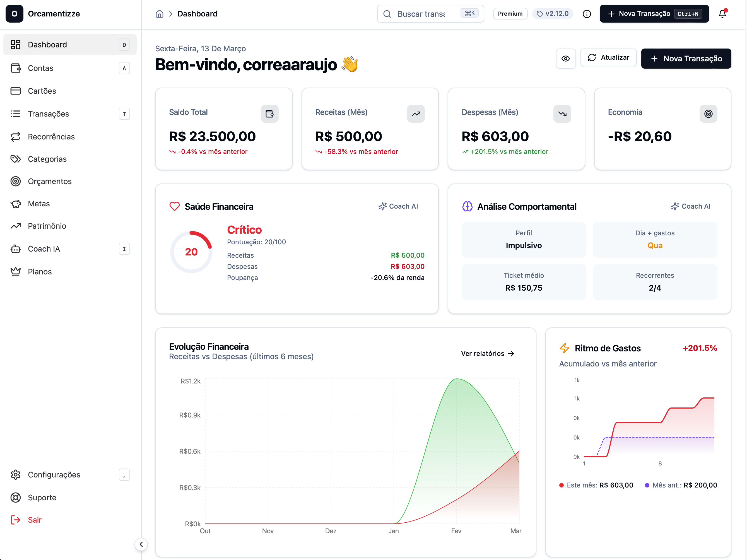The width and height of the screenshot is (747, 560).
Task: Collapse the sidebar with the chevron arrow
Action: 141,544
